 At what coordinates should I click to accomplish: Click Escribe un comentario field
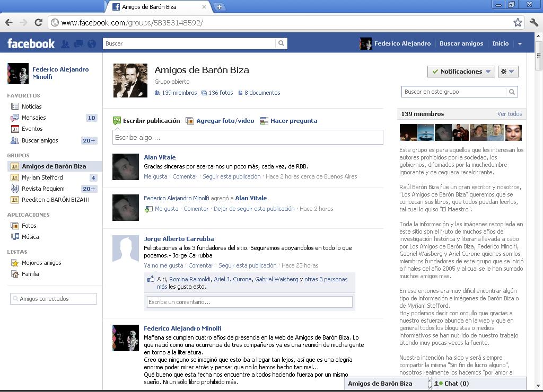[250, 302]
